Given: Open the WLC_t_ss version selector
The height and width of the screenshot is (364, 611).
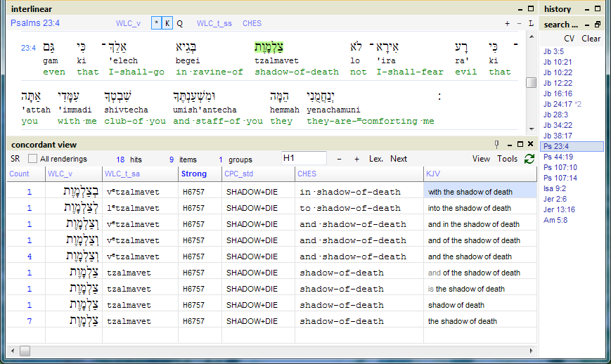Looking at the screenshot, I should pyautogui.click(x=214, y=23).
